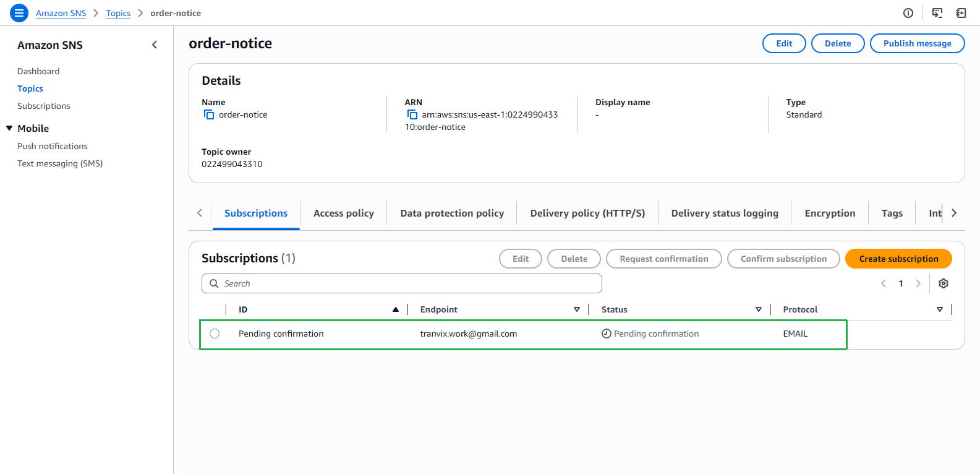
Task: Focus the subscriptions Search field
Action: 402,283
